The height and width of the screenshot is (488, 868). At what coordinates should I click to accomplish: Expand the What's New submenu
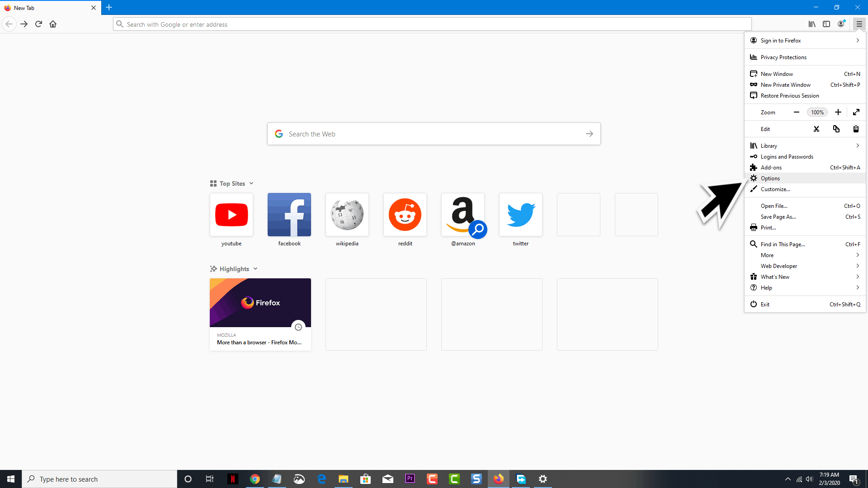[x=805, y=277]
